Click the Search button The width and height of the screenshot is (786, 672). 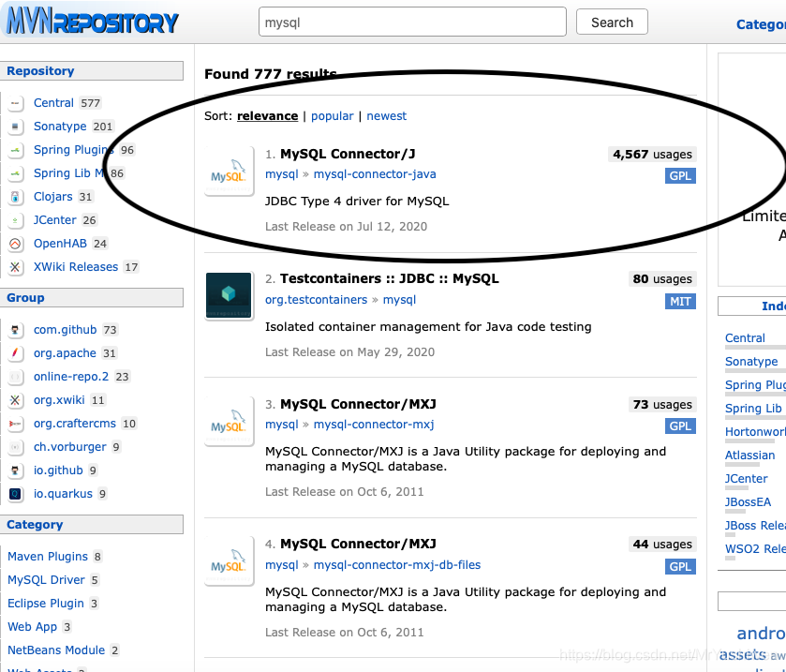612,22
